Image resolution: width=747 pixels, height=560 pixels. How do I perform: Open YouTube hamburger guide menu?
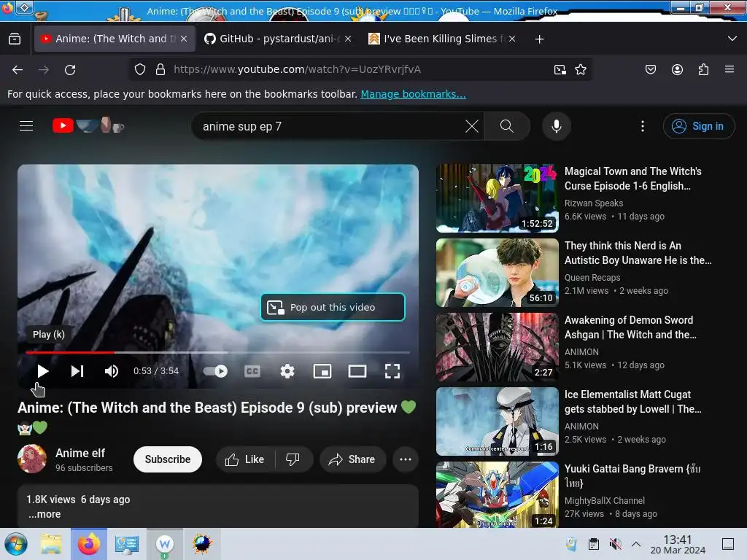tap(26, 125)
